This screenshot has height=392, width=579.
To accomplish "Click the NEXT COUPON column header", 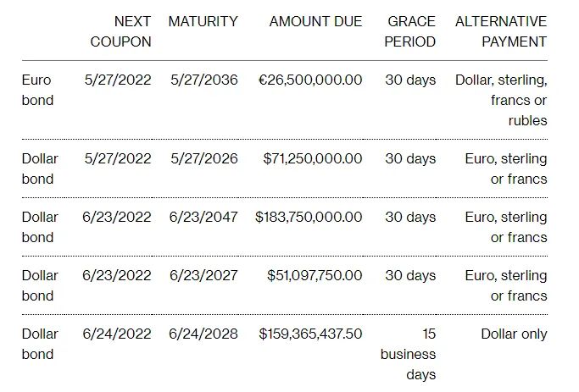I will tap(120, 31).
